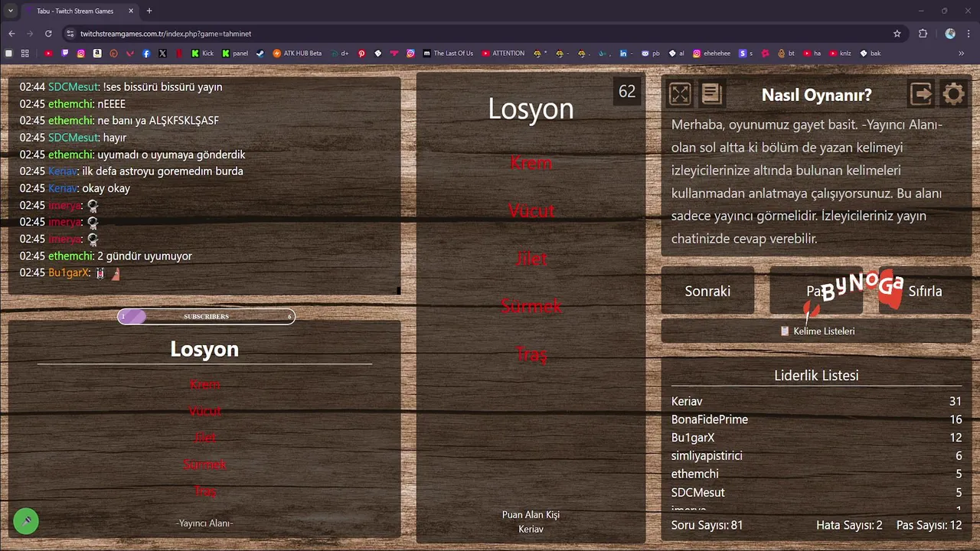980x551 pixels.
Task: Open the Steam bookmark icon
Action: tap(260, 54)
